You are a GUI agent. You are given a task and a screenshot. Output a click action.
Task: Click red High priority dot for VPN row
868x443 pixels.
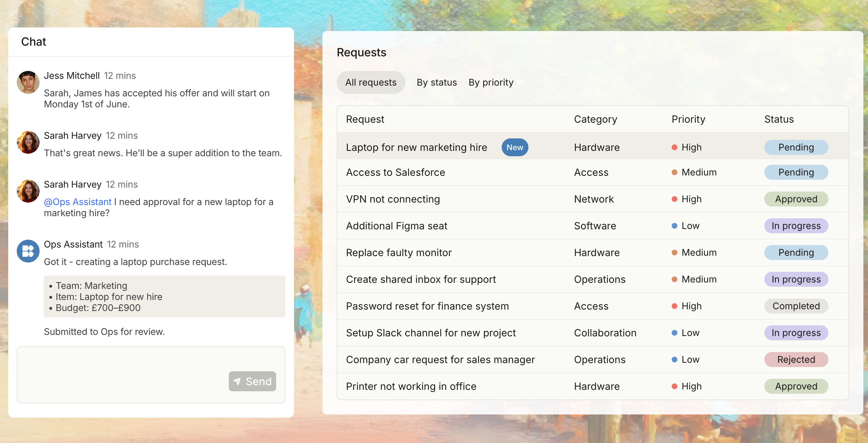click(674, 199)
